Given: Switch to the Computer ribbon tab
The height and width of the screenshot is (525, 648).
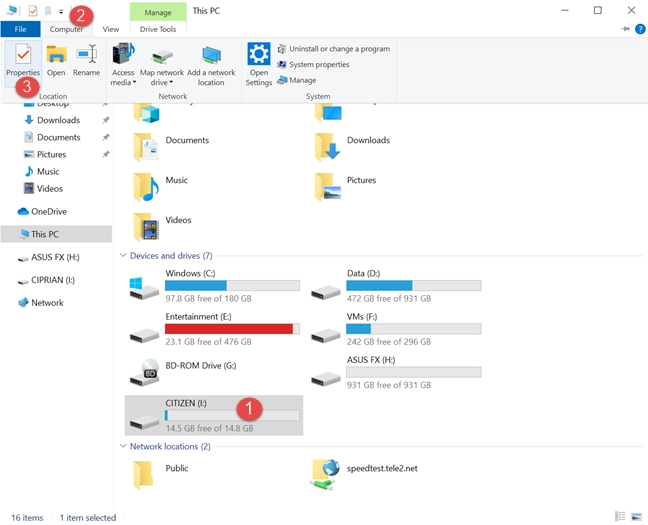Looking at the screenshot, I should click(67, 29).
